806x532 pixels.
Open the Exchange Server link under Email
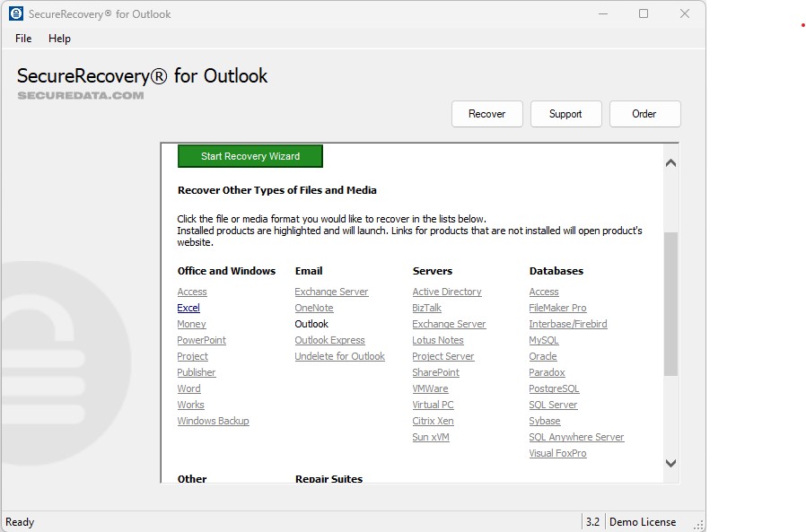[331, 292]
